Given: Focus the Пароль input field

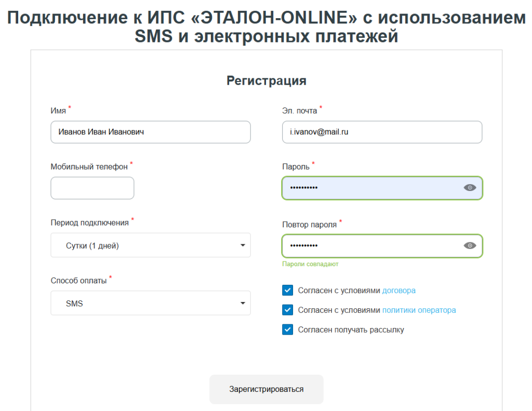Looking at the screenshot, I should tap(382, 188).
